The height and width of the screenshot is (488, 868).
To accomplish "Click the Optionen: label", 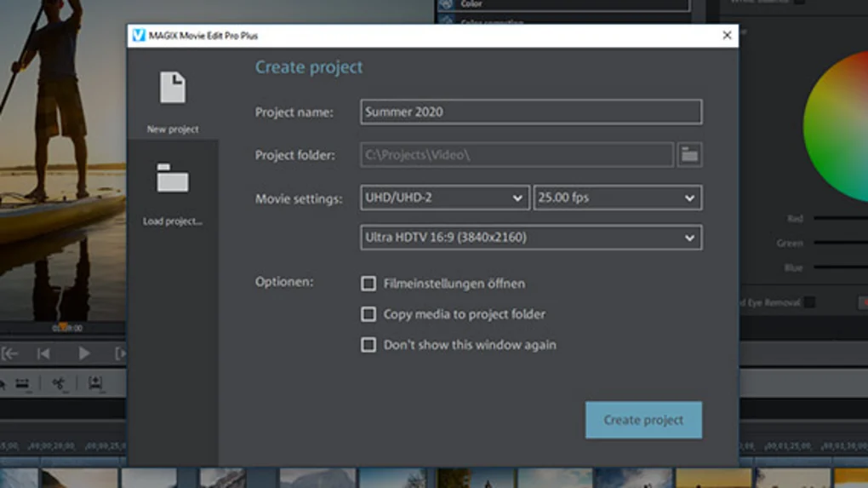I will (x=284, y=282).
